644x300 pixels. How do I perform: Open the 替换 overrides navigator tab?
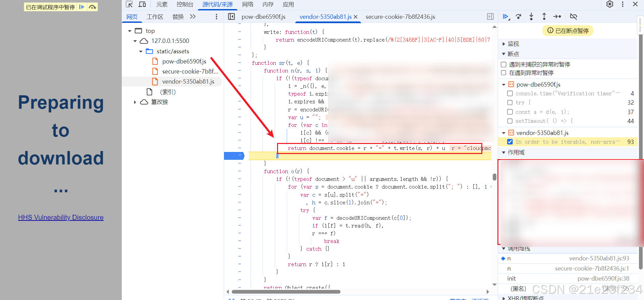click(x=178, y=17)
